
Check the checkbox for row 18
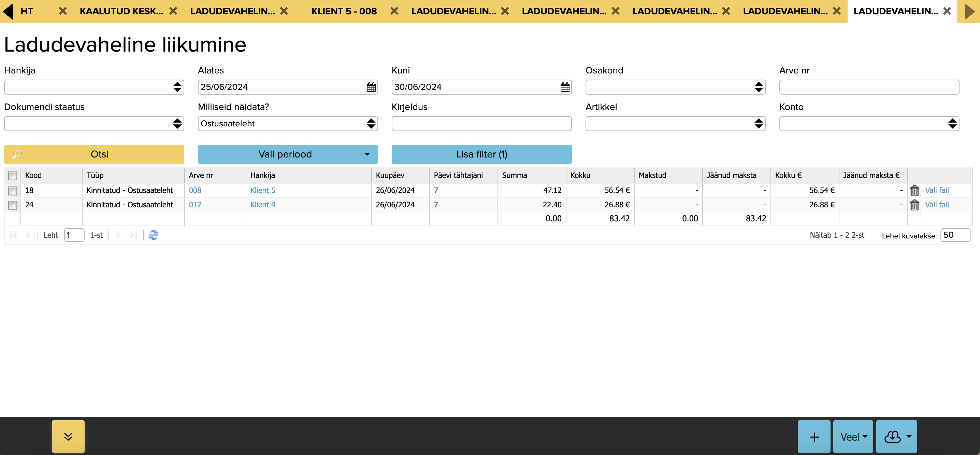(13, 190)
